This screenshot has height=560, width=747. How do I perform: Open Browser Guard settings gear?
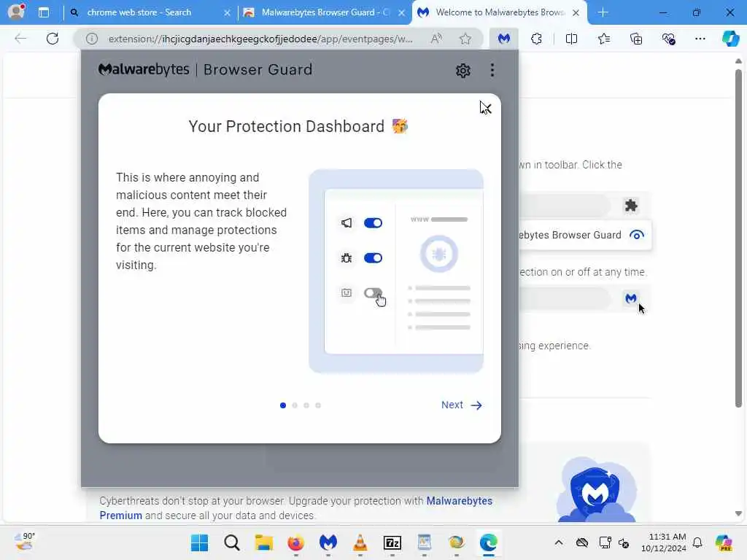pos(462,71)
